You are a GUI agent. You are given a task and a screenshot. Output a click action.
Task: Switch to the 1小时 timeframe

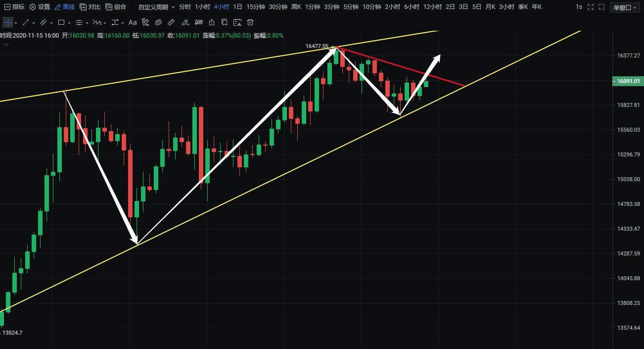[202, 7]
